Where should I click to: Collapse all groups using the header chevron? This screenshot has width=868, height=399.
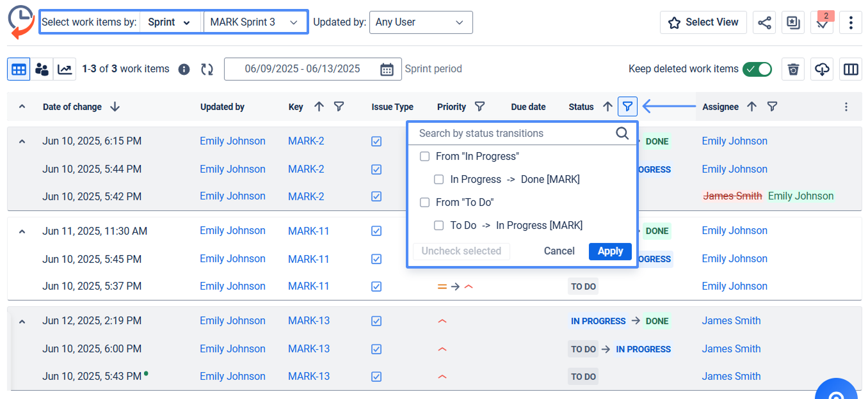click(22, 107)
